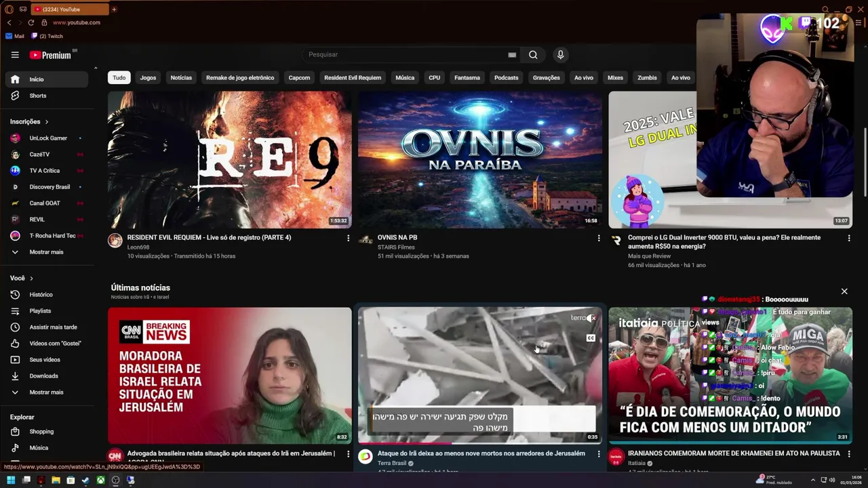868x488 pixels.
Task: Show hidden system tray icons
Action: tap(812, 481)
